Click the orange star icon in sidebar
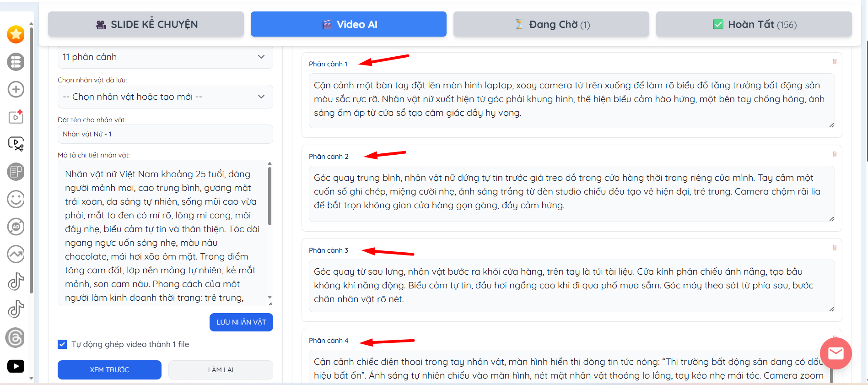This screenshot has height=385, width=868. point(16,34)
